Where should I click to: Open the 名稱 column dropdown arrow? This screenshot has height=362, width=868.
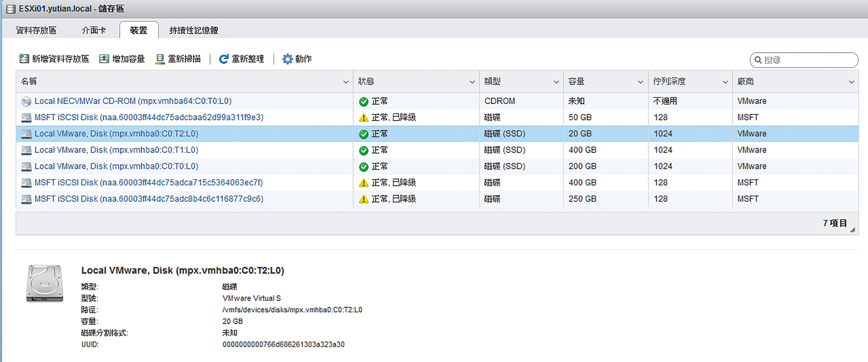click(x=346, y=82)
